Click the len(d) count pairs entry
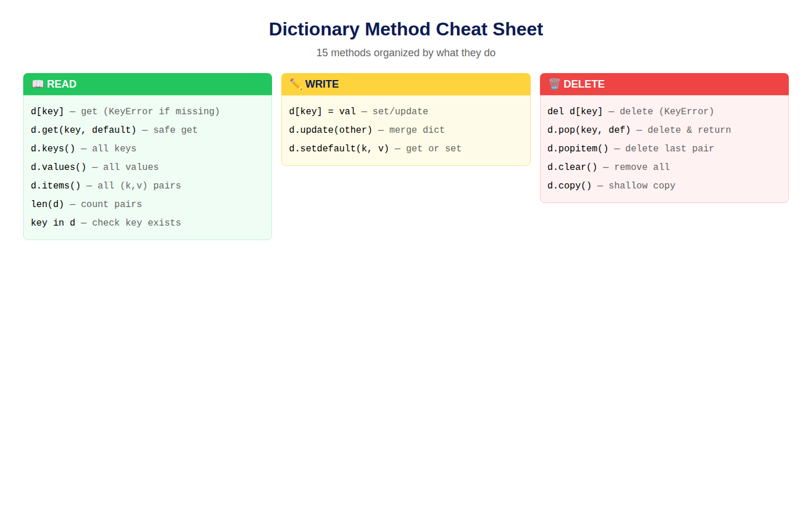Image resolution: width=812 pixels, height=522 pixels. (86, 204)
